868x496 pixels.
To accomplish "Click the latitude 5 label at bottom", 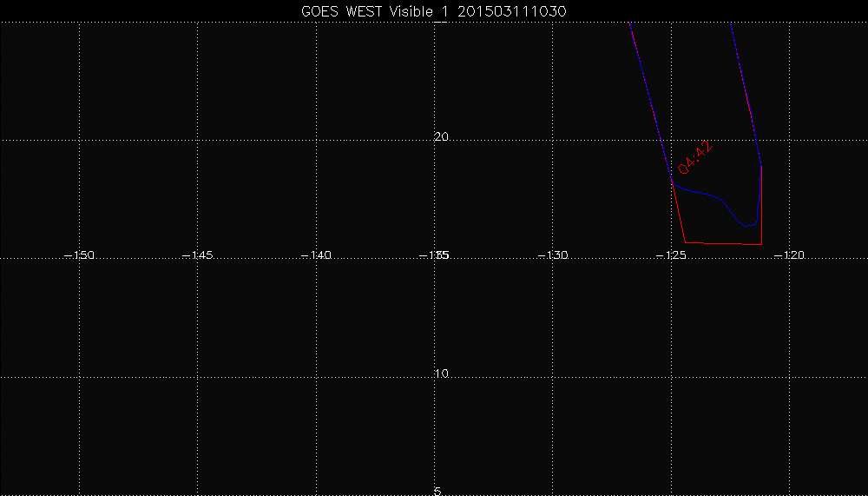I will (x=437, y=491).
